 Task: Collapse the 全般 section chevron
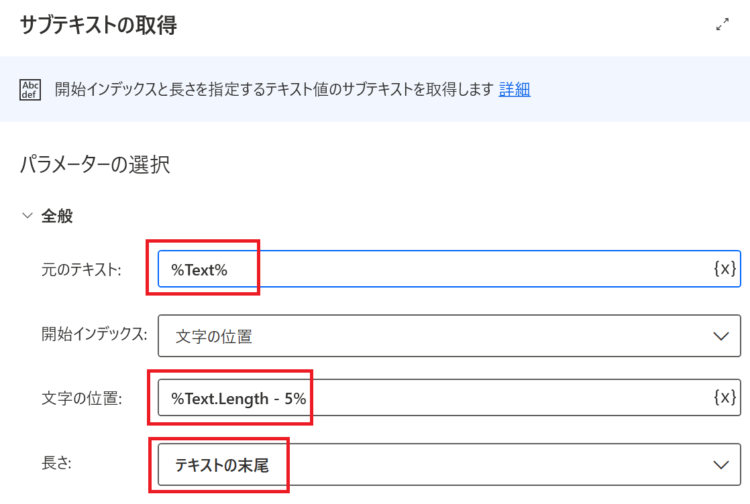click(x=27, y=216)
